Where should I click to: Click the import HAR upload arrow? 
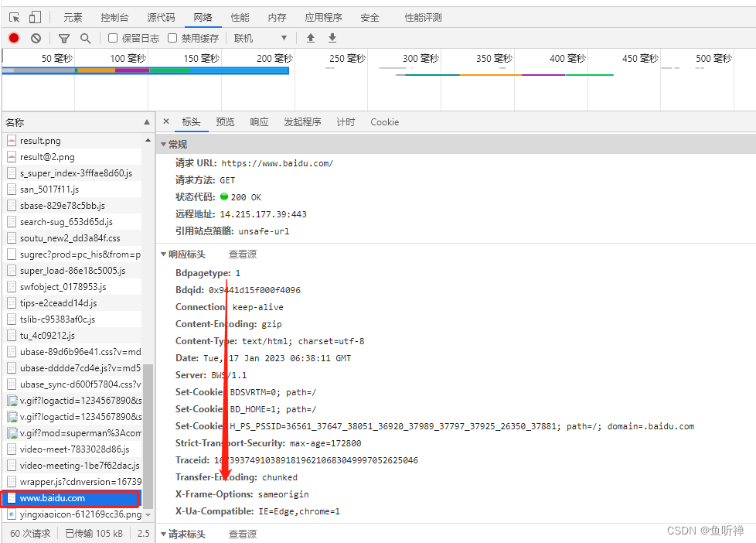coord(311,38)
